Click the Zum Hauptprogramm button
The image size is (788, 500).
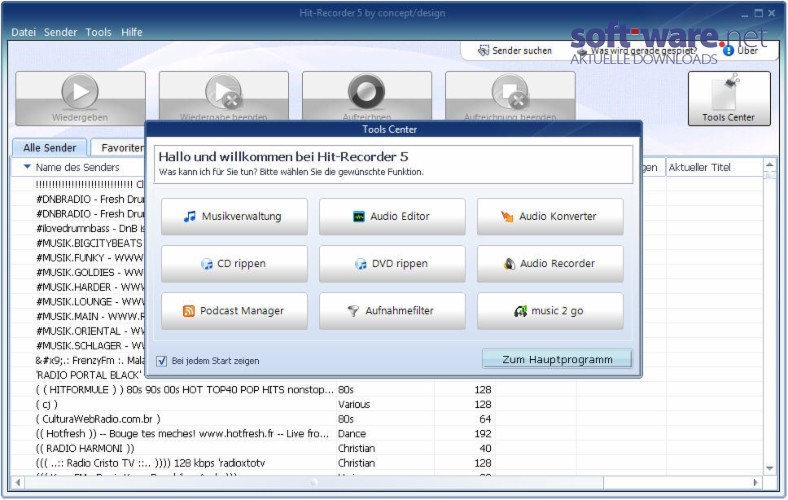point(557,359)
